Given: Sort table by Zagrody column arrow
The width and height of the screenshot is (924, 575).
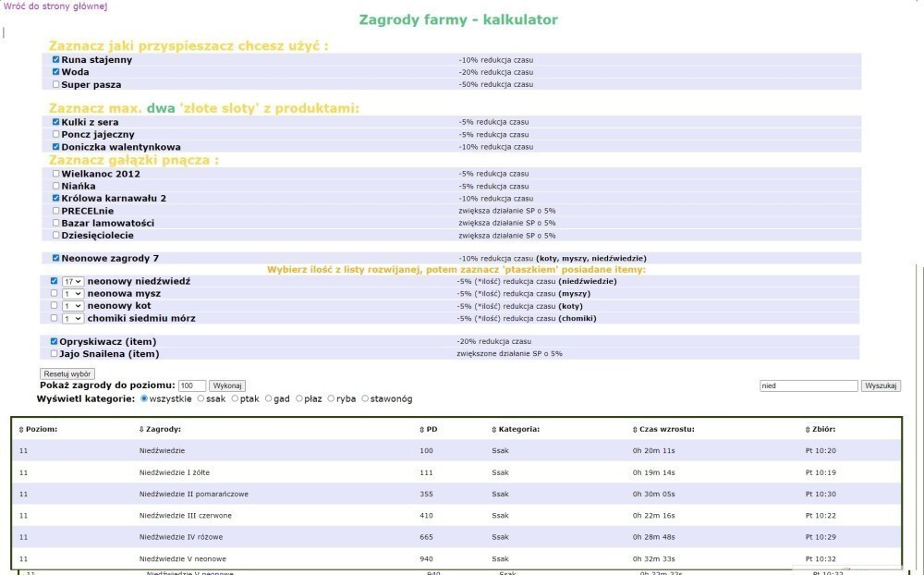Looking at the screenshot, I should pyautogui.click(x=141, y=430).
